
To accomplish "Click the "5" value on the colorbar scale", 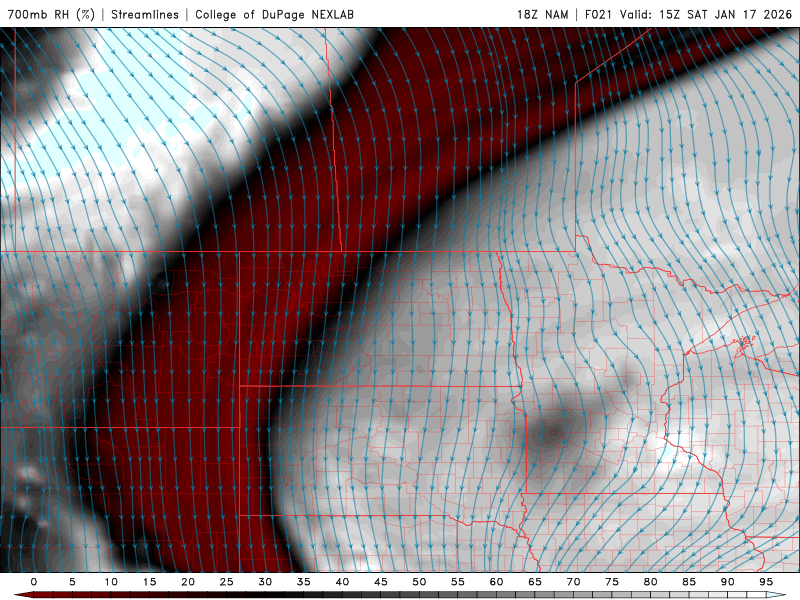I will point(72,582).
